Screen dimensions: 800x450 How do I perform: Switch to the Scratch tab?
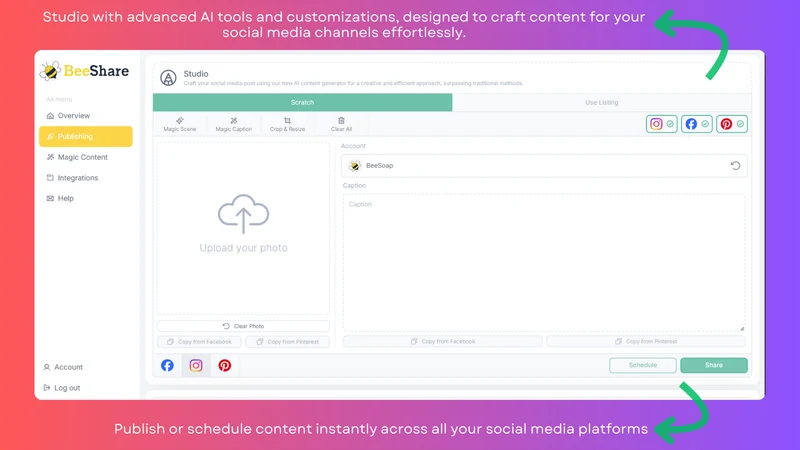coord(303,103)
